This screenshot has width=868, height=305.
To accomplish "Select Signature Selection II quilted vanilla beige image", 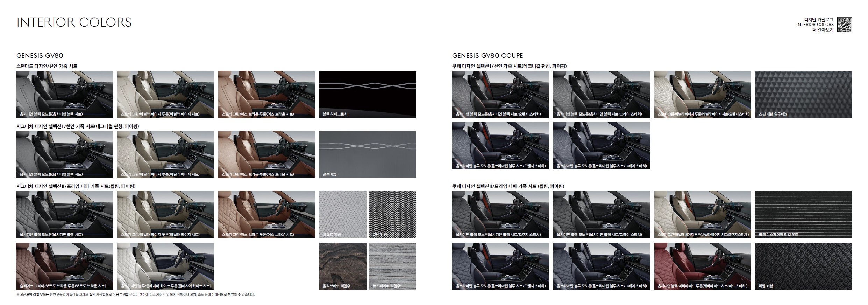I will coord(165,214).
